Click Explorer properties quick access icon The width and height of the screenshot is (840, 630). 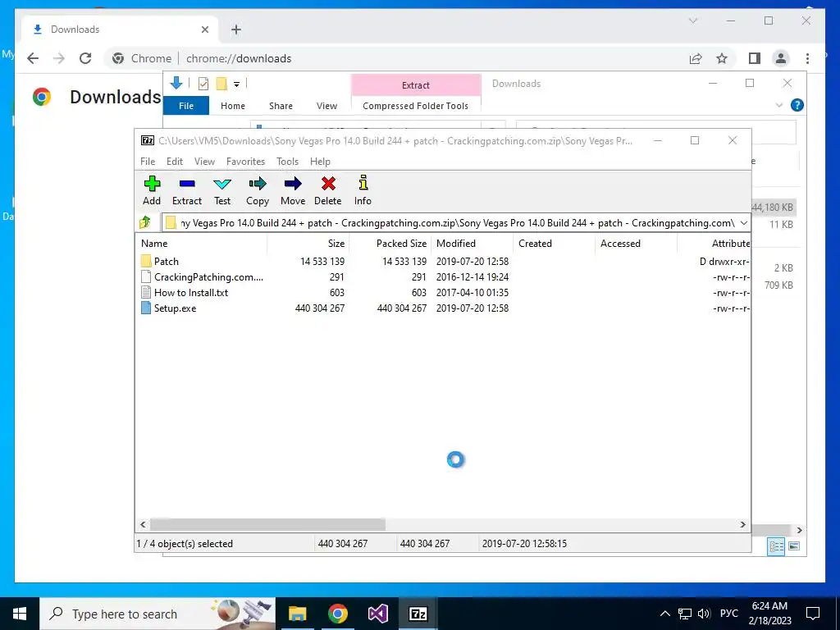click(203, 84)
